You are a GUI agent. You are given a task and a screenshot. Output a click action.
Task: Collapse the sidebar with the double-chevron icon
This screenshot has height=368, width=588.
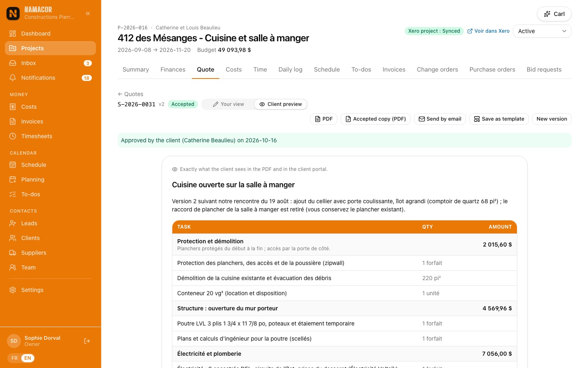point(88,13)
